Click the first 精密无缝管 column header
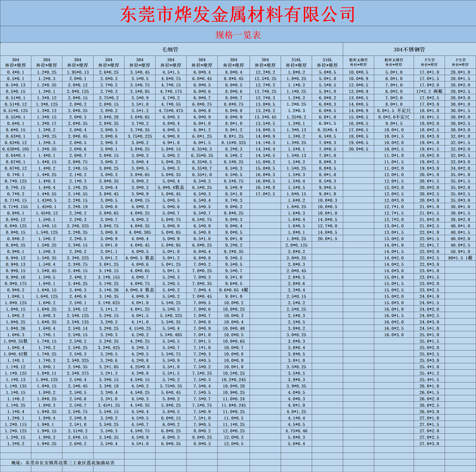The width and height of the screenshot is (476, 472). coord(358,63)
